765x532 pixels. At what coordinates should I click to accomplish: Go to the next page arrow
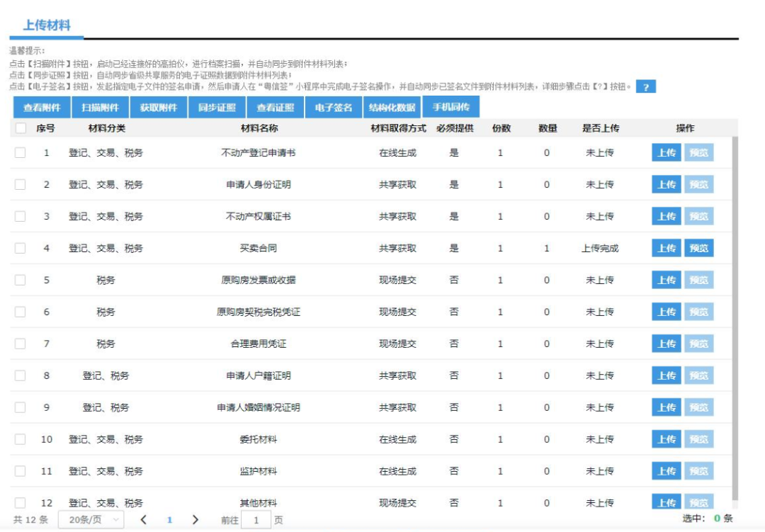coord(195,520)
